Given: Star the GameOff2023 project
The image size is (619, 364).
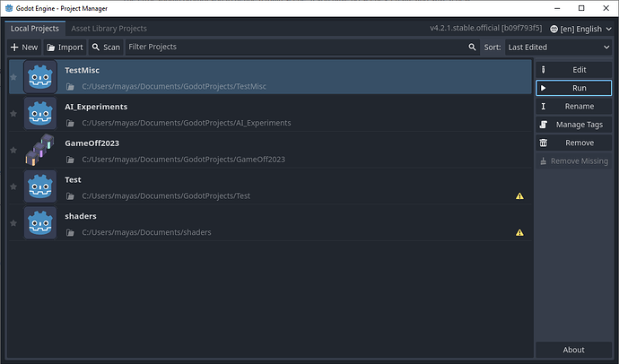Looking at the screenshot, I should click(x=13, y=150).
